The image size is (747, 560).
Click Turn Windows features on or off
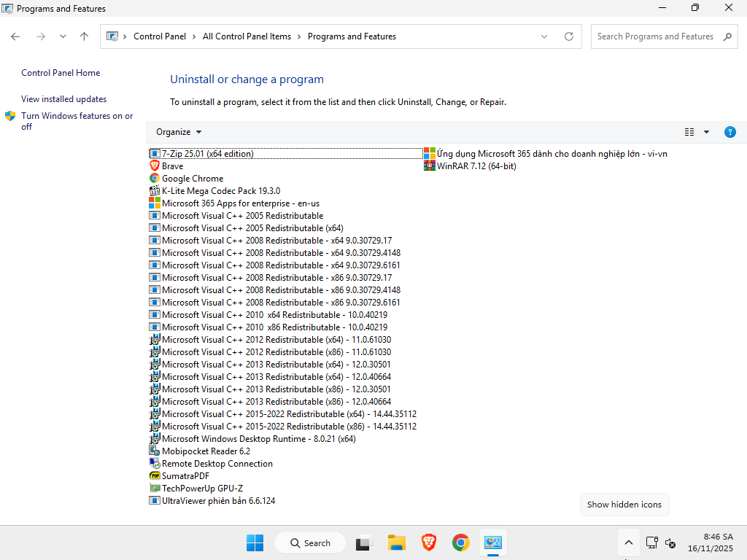(77, 121)
